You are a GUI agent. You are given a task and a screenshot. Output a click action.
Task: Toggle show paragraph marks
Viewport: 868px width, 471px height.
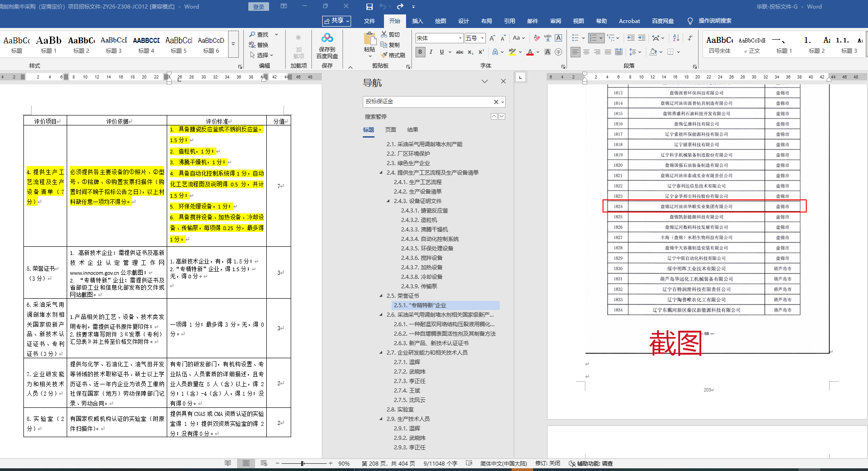690,38
